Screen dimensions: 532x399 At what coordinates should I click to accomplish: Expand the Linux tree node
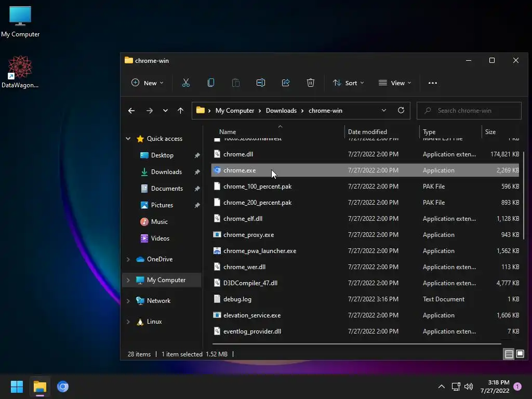tap(128, 322)
